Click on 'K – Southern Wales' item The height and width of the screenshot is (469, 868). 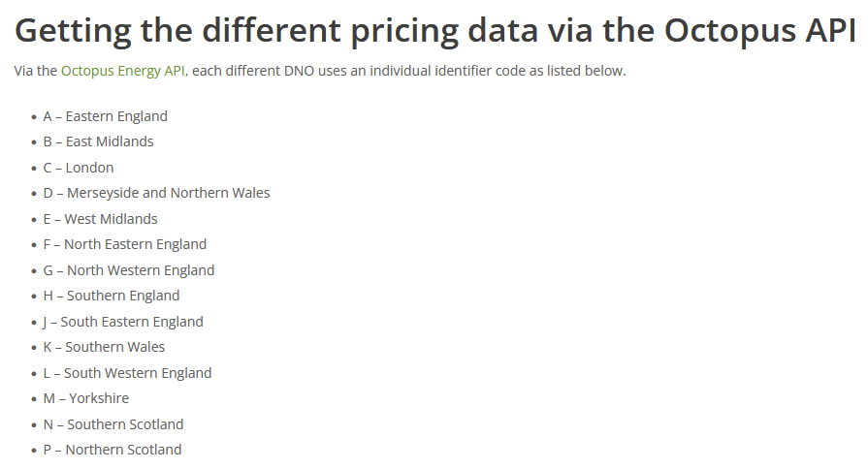104,347
